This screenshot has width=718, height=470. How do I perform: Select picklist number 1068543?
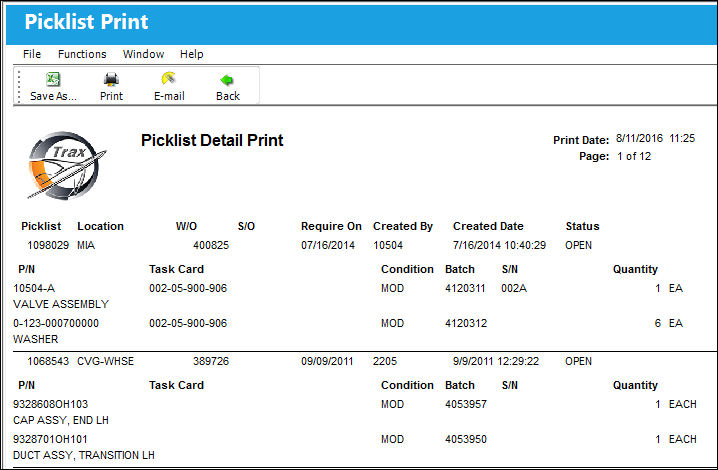pyautogui.click(x=48, y=361)
